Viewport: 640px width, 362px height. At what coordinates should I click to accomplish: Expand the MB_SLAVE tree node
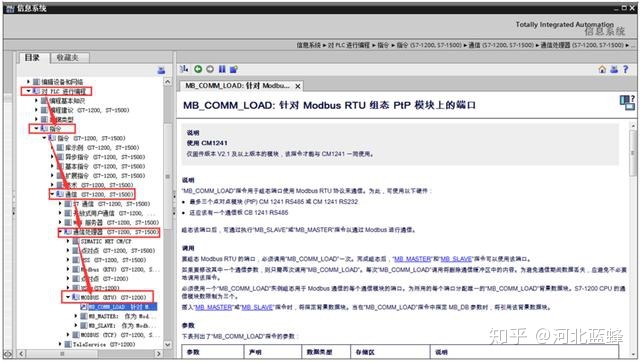click(x=76, y=325)
